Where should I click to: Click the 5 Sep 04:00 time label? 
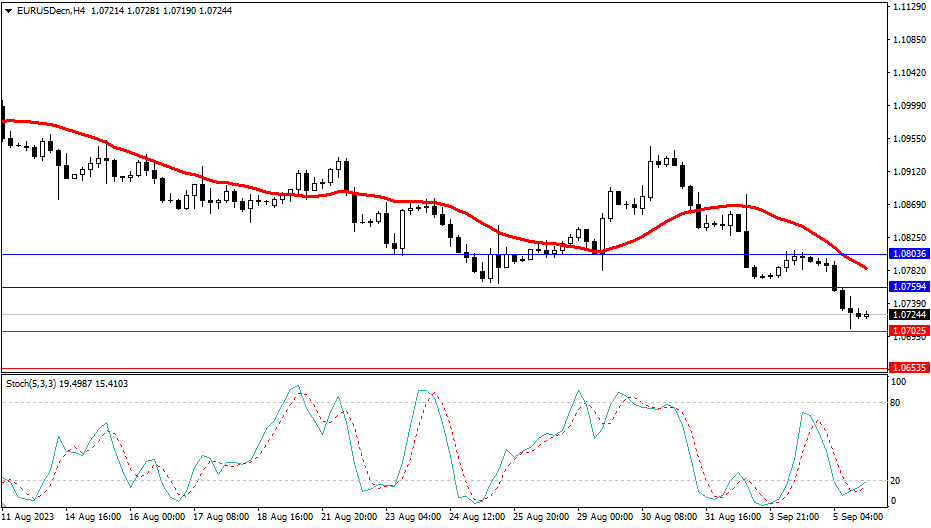coord(858,518)
